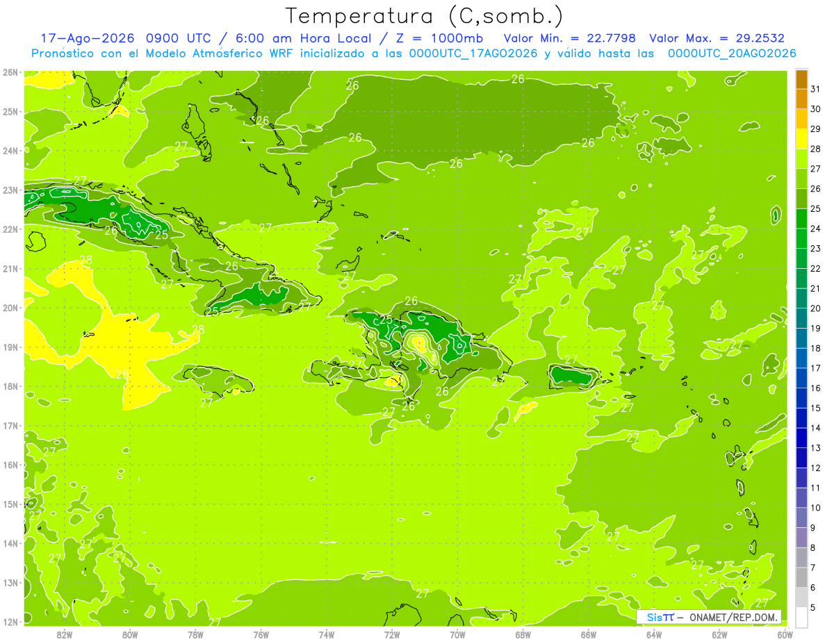Click the legend value '14'
The height and width of the screenshot is (644, 834).
(815, 428)
